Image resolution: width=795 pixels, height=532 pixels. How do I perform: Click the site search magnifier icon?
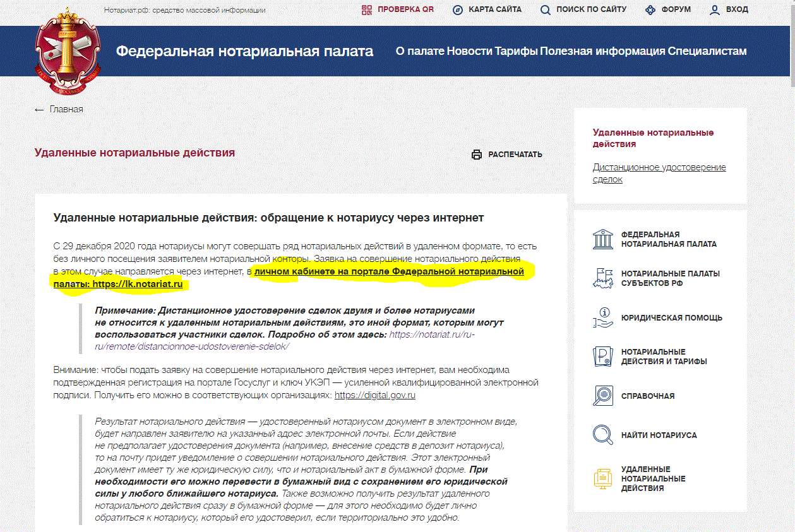tap(546, 9)
